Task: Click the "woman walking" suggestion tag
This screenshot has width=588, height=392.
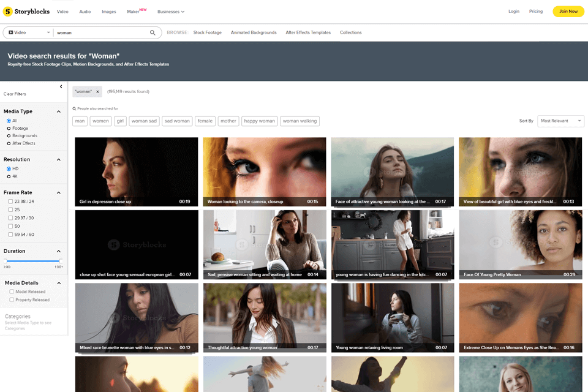Action: (x=300, y=121)
